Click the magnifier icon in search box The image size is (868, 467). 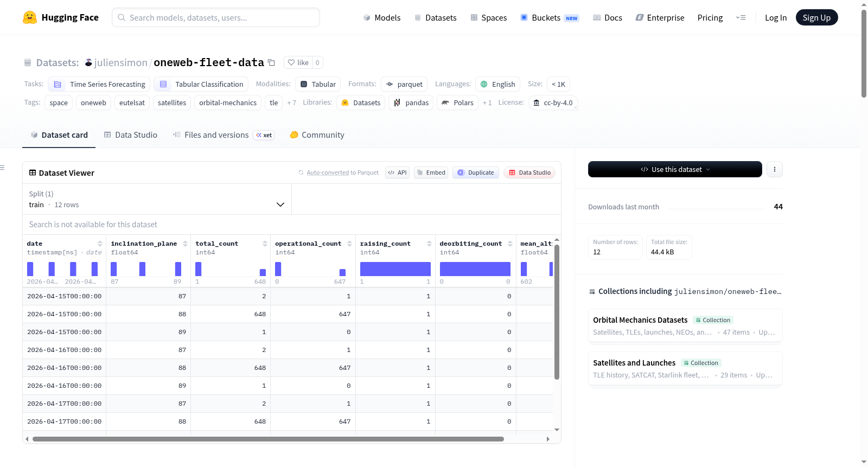click(x=122, y=17)
